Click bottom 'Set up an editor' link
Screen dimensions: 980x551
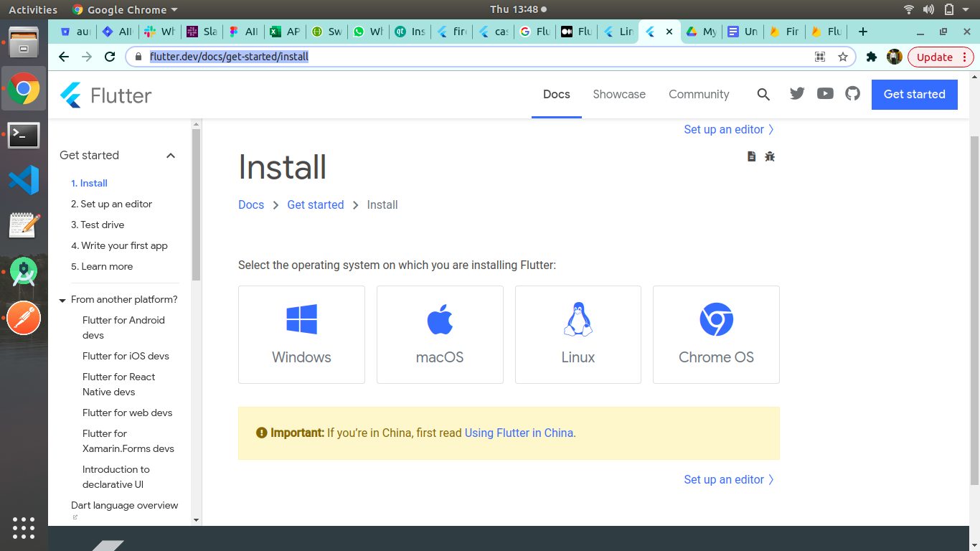tap(729, 479)
